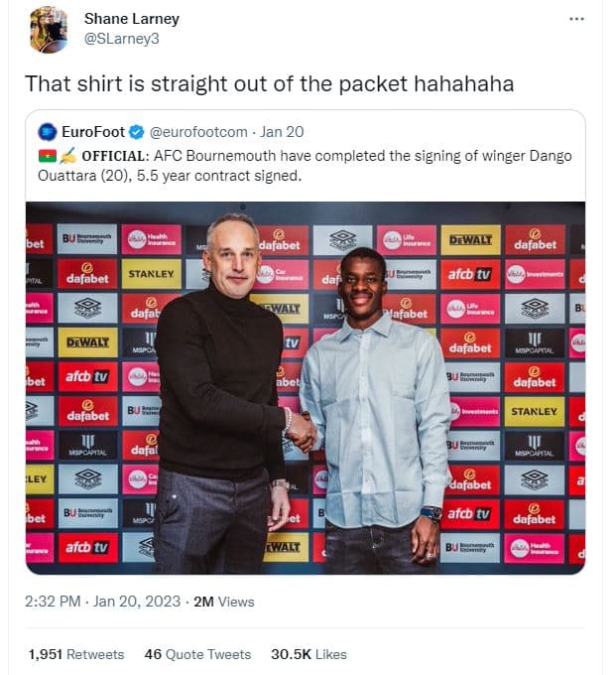Click the writing hand emoji

pyautogui.click(x=67, y=156)
